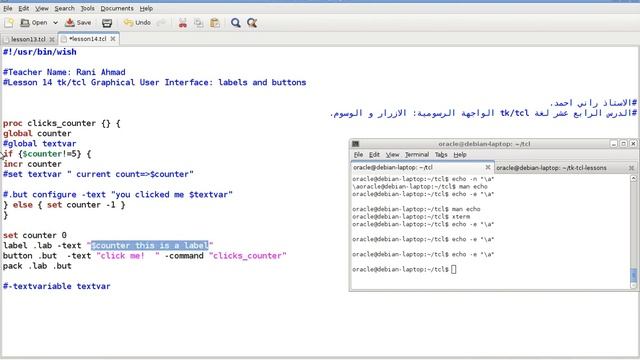The height and width of the screenshot is (360, 640).
Task: Click the '} else { set counter -1 }' line
Action: [64, 205]
